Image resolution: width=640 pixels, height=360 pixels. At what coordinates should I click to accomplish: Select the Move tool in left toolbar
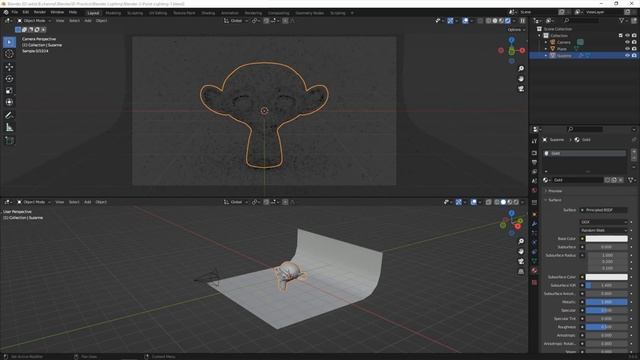point(9,67)
